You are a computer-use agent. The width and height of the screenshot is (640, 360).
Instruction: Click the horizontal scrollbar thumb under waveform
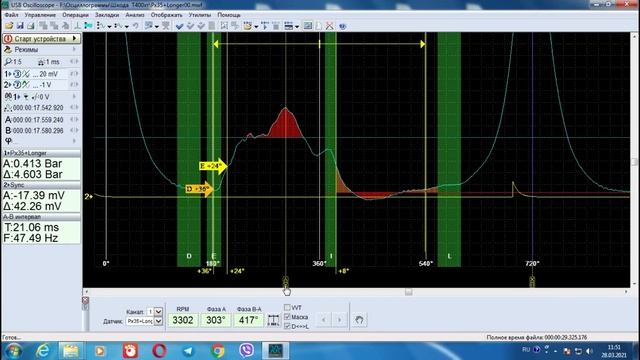(409, 292)
